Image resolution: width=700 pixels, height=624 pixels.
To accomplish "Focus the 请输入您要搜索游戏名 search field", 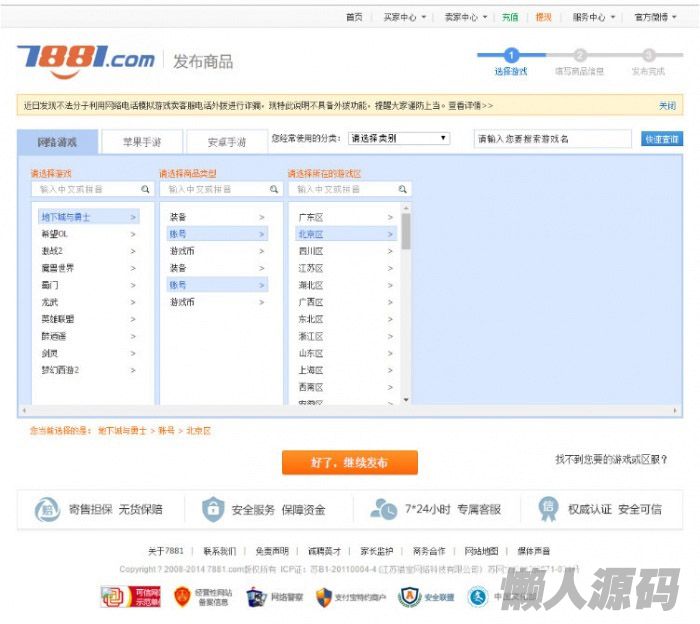I will pyautogui.click(x=552, y=139).
